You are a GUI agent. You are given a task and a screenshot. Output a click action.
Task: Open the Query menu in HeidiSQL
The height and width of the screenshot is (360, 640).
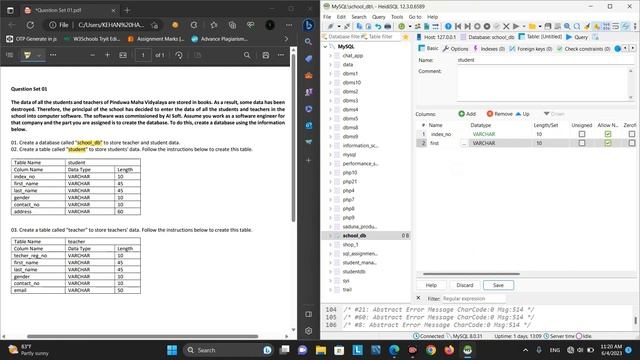click(378, 17)
